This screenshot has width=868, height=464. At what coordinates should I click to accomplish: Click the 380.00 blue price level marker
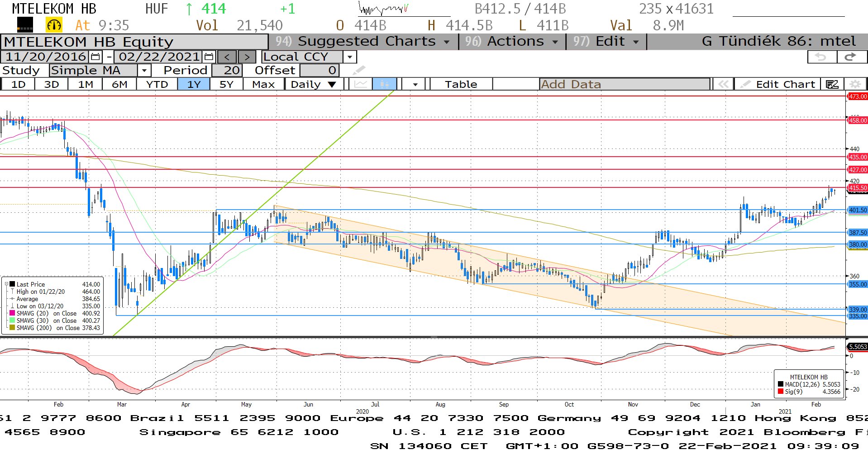[x=857, y=244]
